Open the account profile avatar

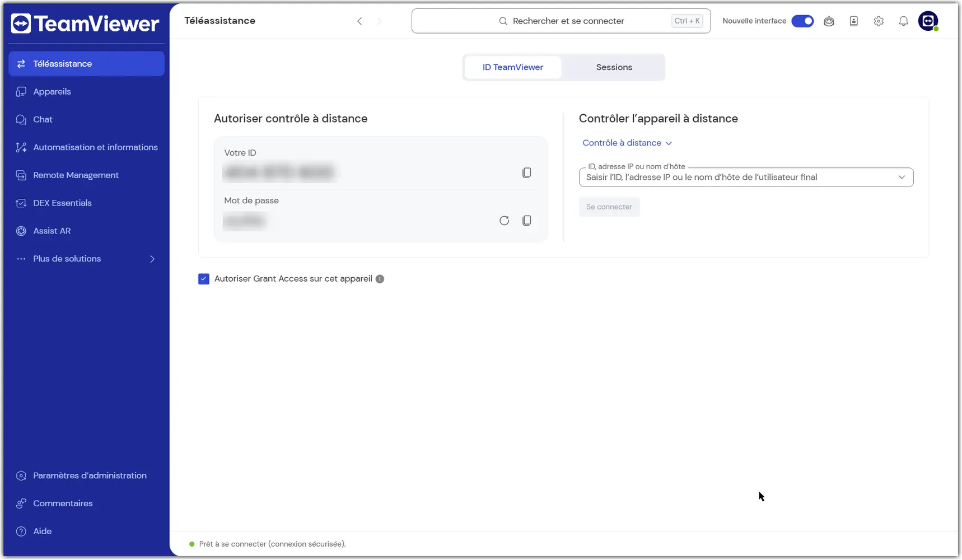(928, 21)
